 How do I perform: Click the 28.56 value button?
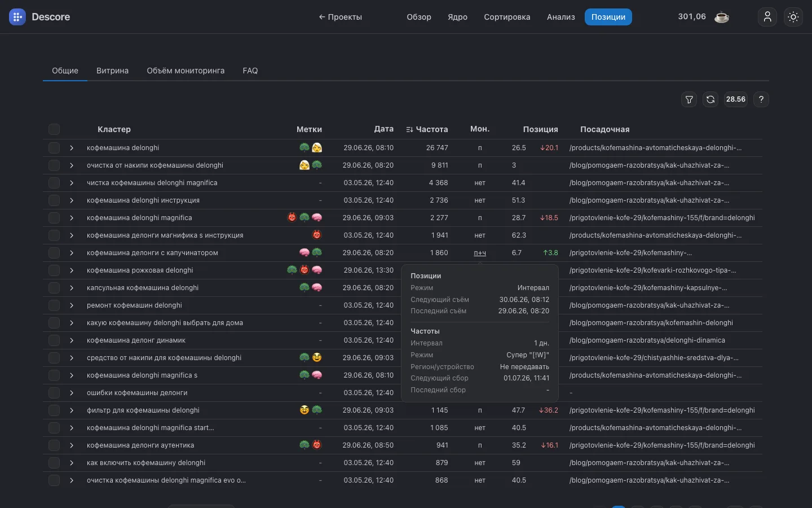click(x=736, y=99)
